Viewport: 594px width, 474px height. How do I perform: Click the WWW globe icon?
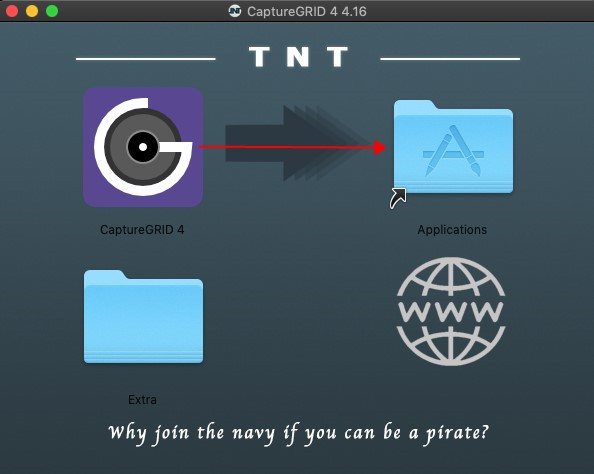451,311
